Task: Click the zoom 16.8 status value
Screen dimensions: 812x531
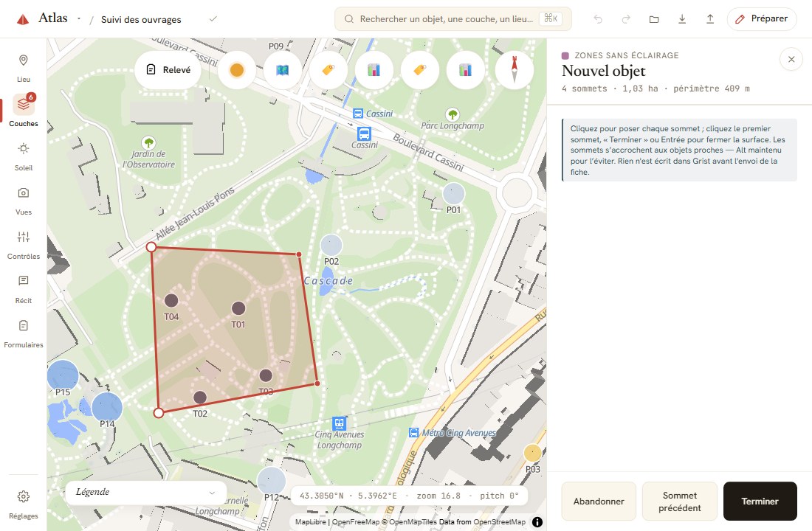Action: click(x=438, y=496)
